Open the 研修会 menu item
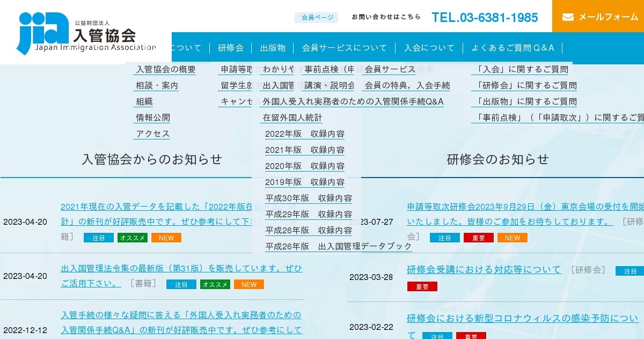Screen dimensions: 644x339 [x=231, y=48]
